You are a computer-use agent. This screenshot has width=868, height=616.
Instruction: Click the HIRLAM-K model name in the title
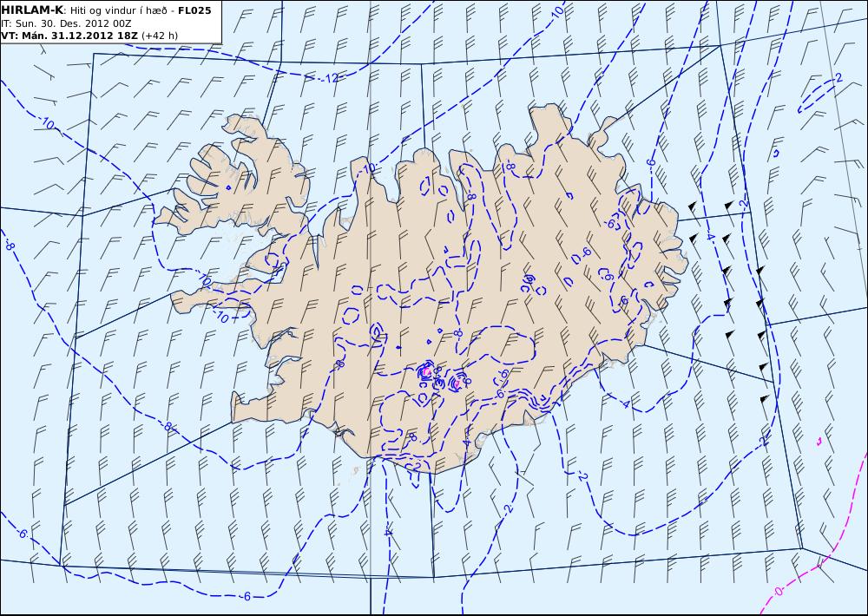tap(32, 10)
